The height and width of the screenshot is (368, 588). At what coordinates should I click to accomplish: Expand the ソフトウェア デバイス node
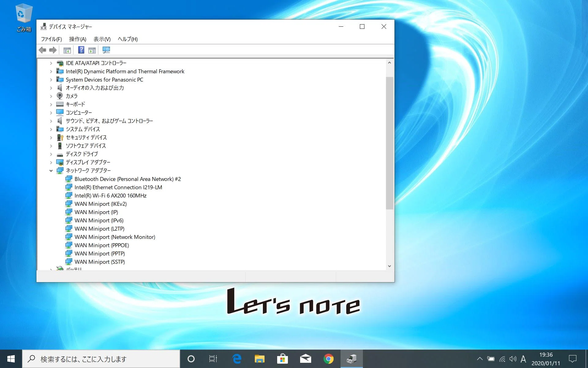coord(51,146)
